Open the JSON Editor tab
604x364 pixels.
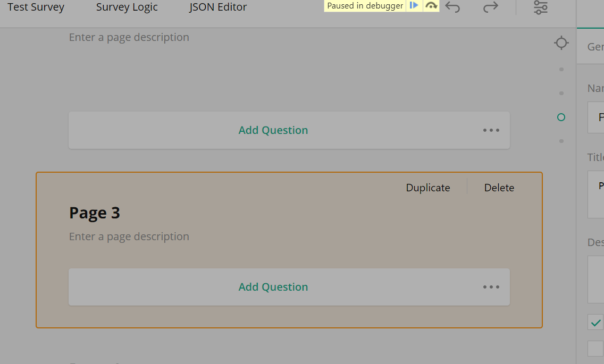217,7
